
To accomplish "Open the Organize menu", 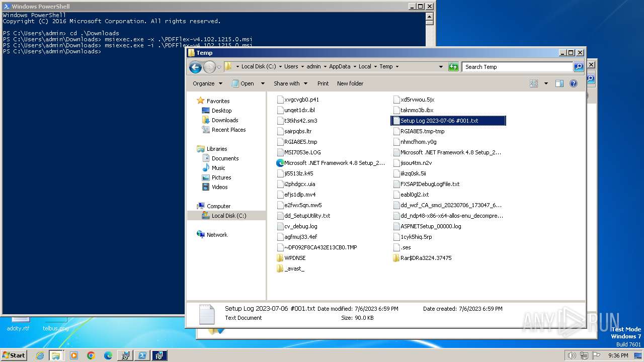I will (x=207, y=83).
